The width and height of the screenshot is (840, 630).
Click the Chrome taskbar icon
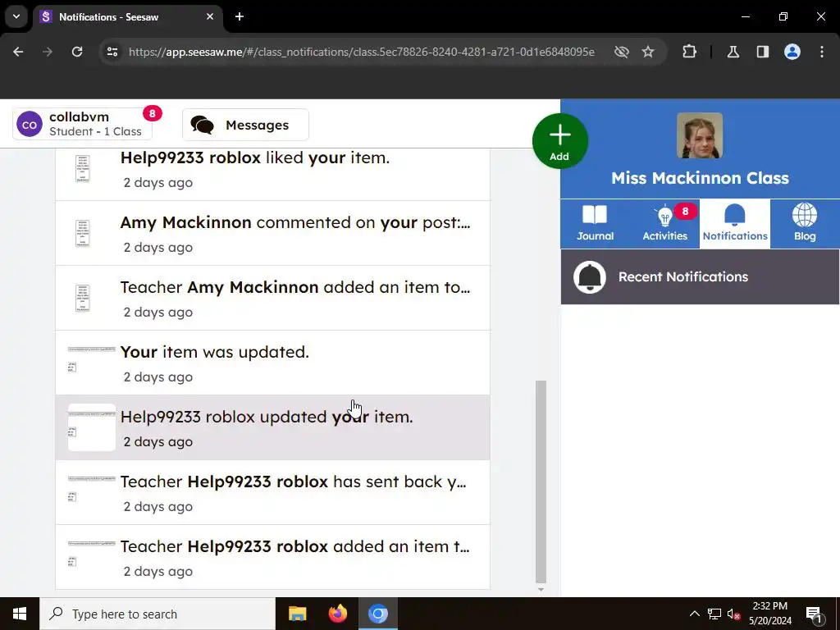[378, 614]
